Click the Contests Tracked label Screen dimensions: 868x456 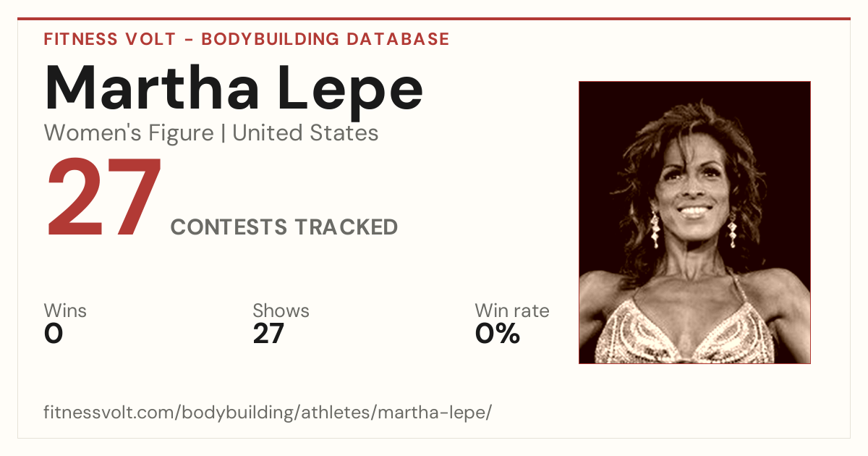(284, 227)
